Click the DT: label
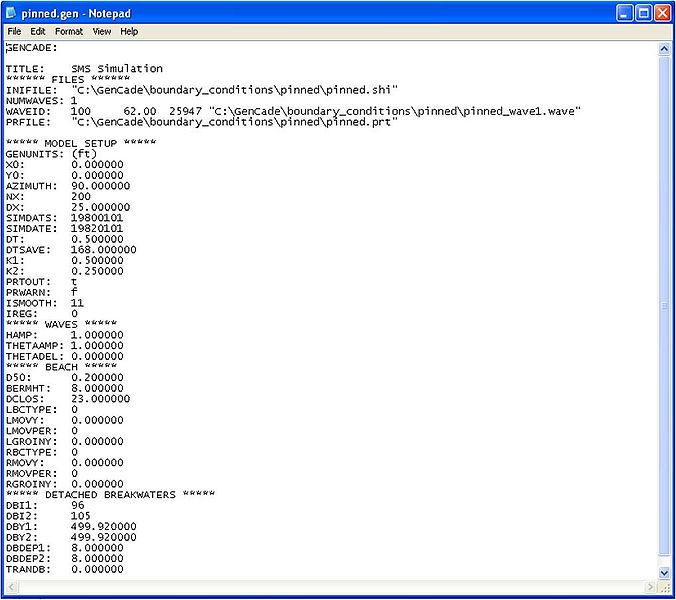The width and height of the screenshot is (676, 600). (16, 239)
